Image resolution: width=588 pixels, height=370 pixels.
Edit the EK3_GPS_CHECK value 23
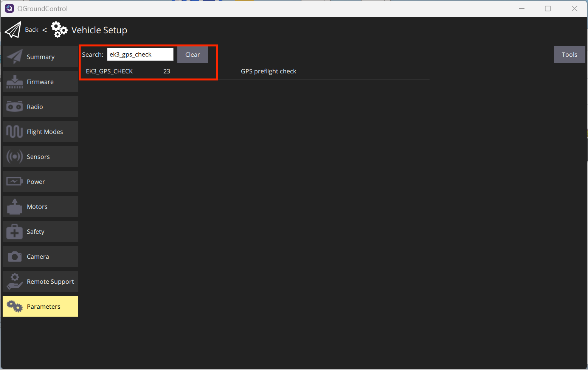(167, 72)
